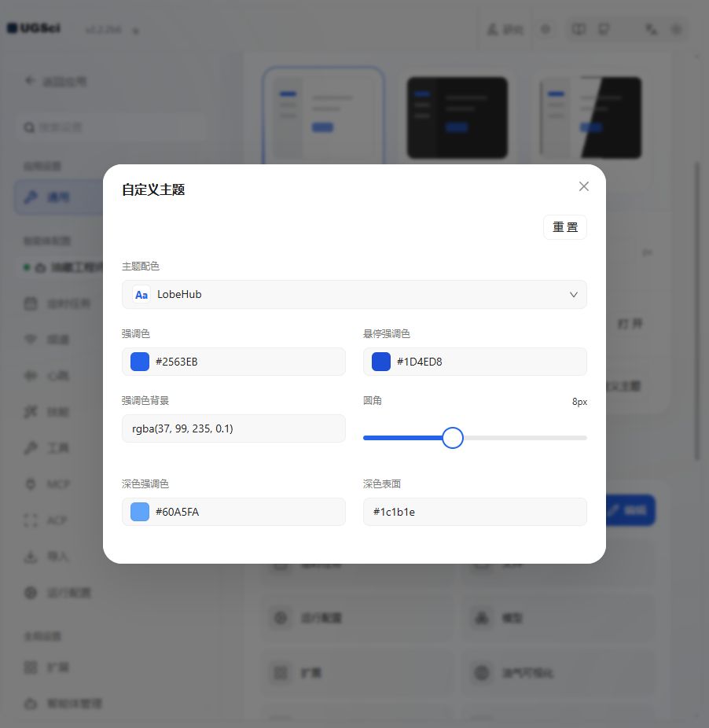Click the 圆角 slider handle
709x728 pixels.
pyautogui.click(x=453, y=438)
